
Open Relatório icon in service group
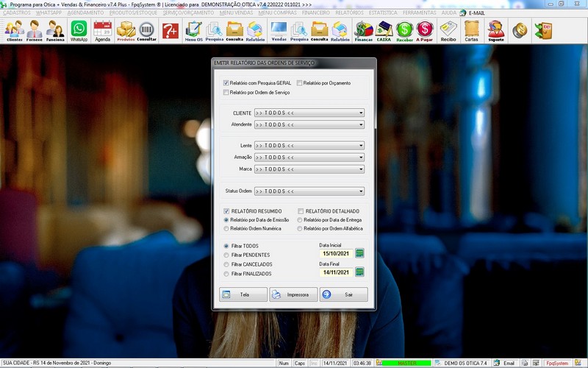click(x=255, y=31)
